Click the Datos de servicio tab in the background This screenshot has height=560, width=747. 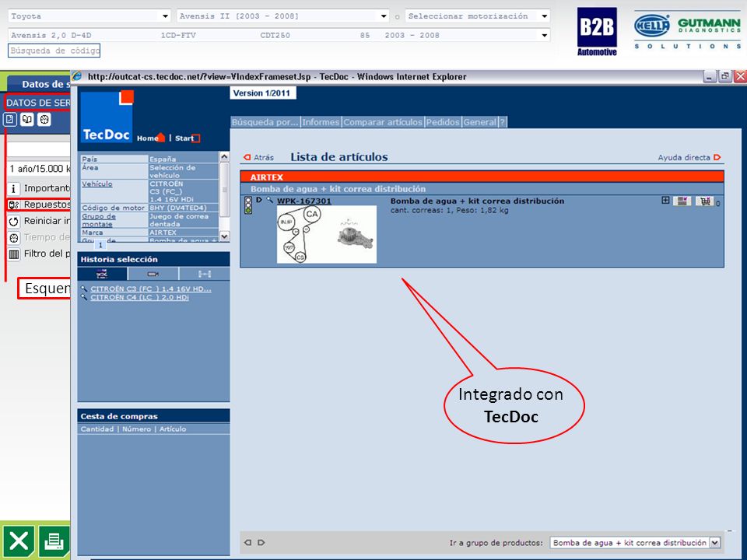coord(39,84)
